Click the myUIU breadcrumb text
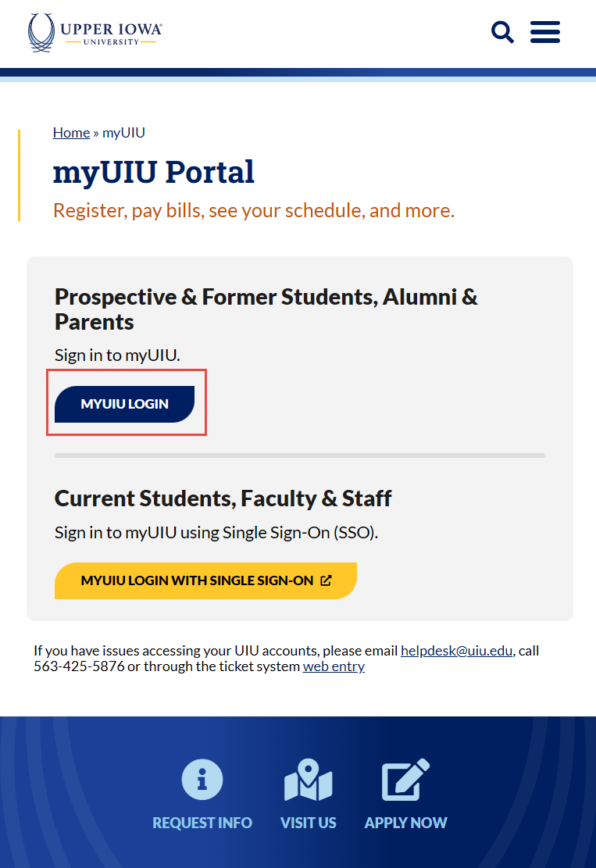 point(123,133)
